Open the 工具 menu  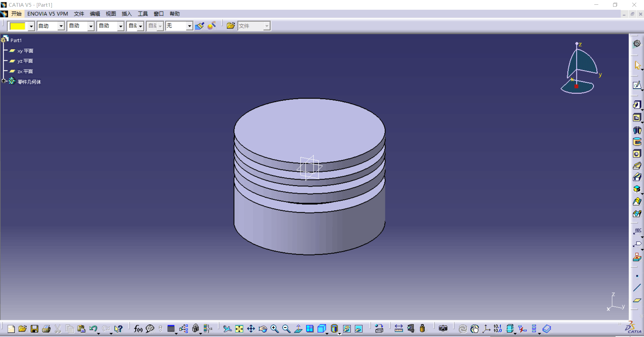[142, 14]
